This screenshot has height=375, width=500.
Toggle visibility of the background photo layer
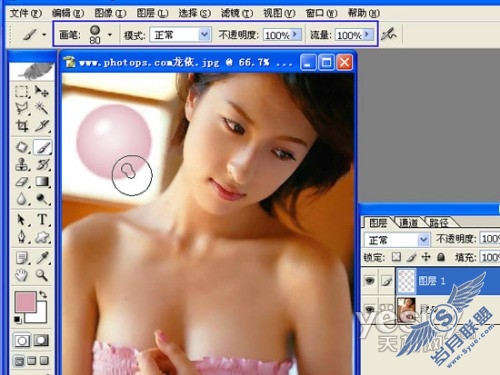click(370, 309)
